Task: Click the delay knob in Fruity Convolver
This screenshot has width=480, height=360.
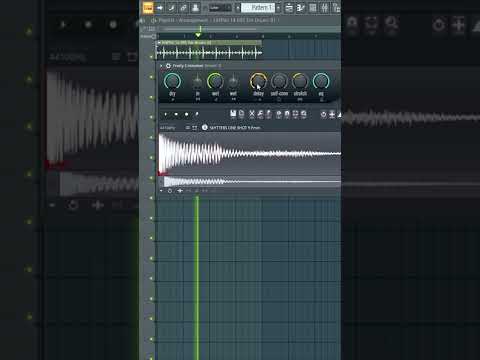Action: [x=258, y=81]
